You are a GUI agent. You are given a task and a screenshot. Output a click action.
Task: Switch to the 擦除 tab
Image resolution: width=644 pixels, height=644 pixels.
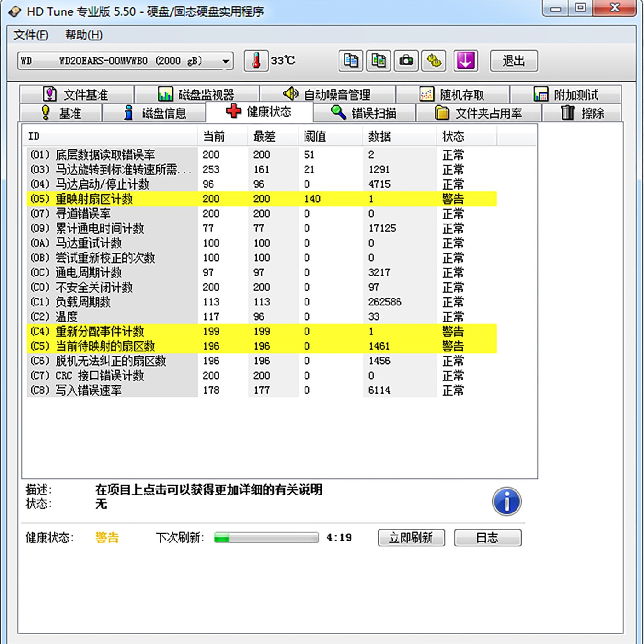coord(582,113)
